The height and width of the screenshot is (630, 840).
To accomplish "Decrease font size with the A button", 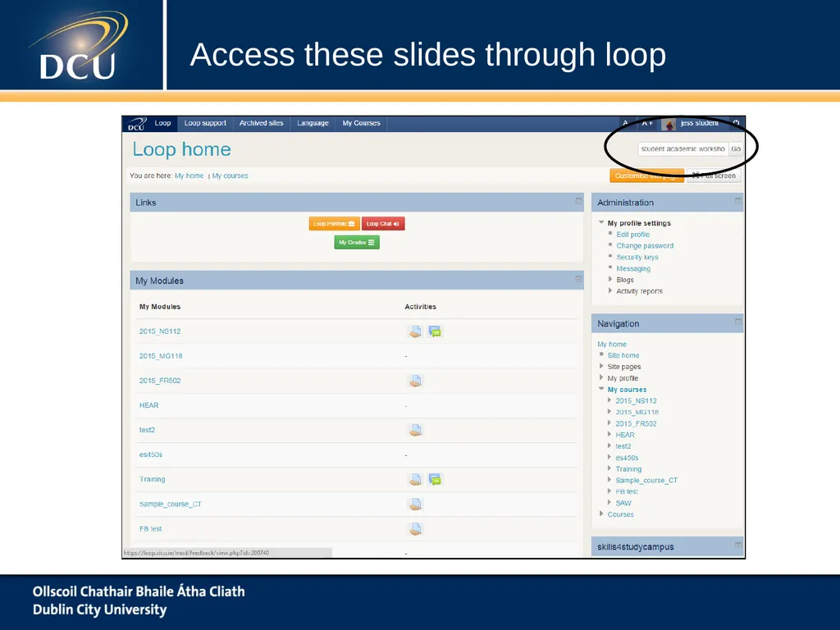I will (x=625, y=123).
